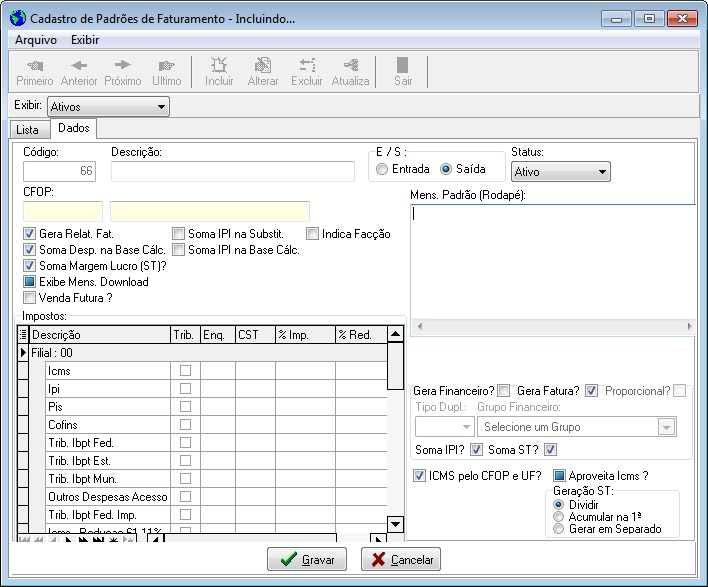Toggle Exibe Mens. Download checkbox
The width and height of the screenshot is (708, 587).
29,282
